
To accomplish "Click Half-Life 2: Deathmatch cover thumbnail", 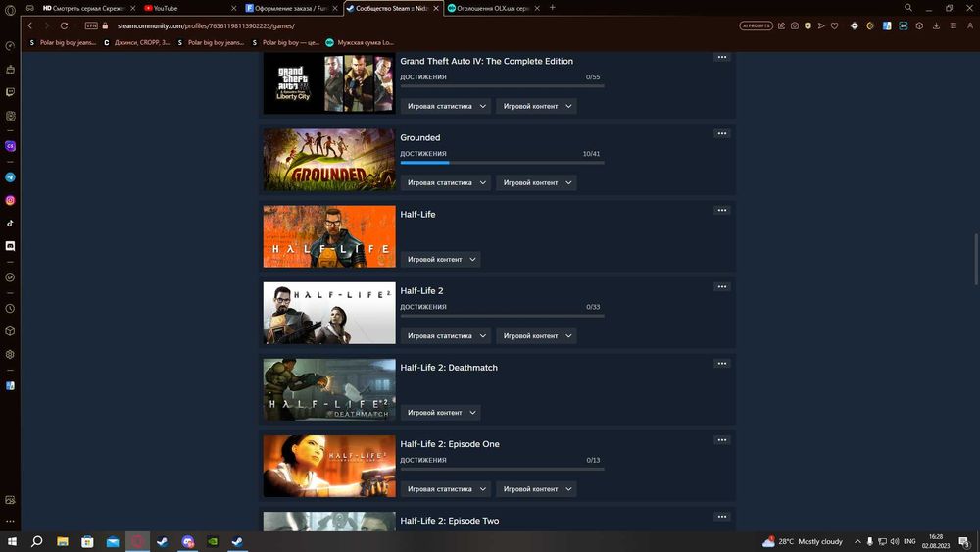I will (329, 389).
